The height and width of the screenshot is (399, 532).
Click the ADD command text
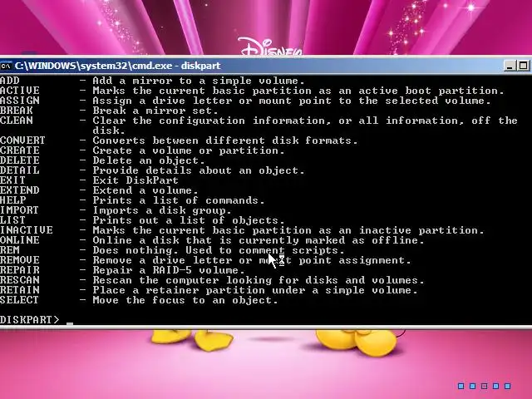pos(10,81)
